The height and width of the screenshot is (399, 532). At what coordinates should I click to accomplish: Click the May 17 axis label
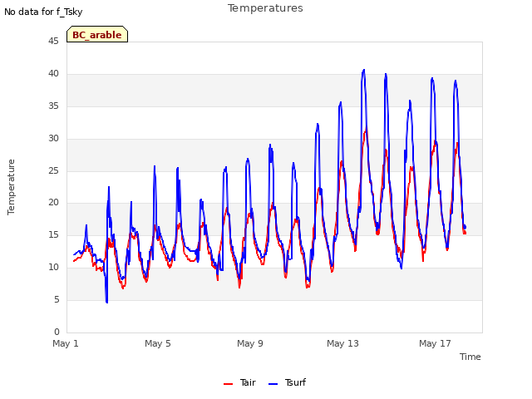(x=435, y=343)
